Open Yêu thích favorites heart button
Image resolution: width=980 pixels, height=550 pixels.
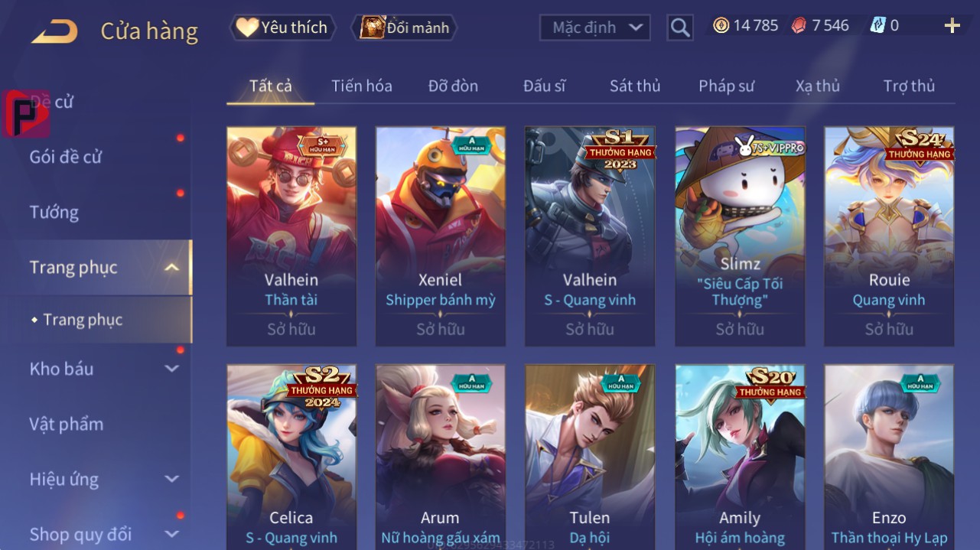point(282,28)
